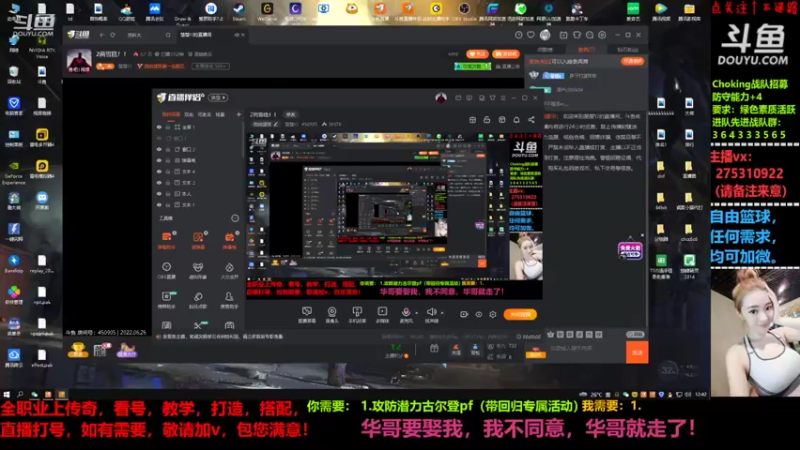Add a new scene with the plus icon
The width and height of the screenshot is (800, 450).
pos(238,114)
